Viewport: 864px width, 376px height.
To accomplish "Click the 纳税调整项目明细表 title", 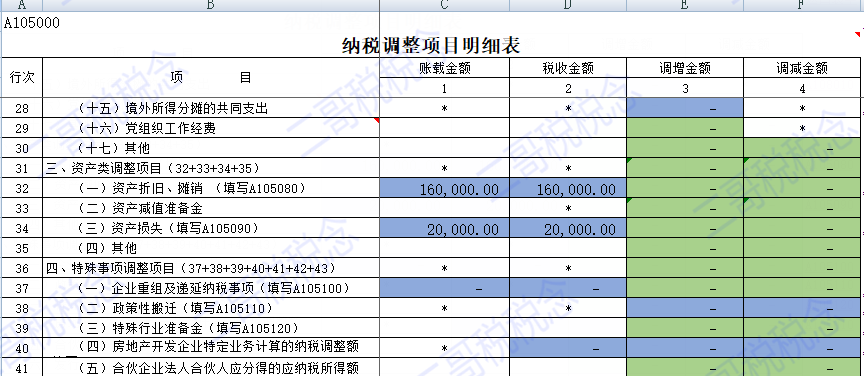I will (431, 45).
